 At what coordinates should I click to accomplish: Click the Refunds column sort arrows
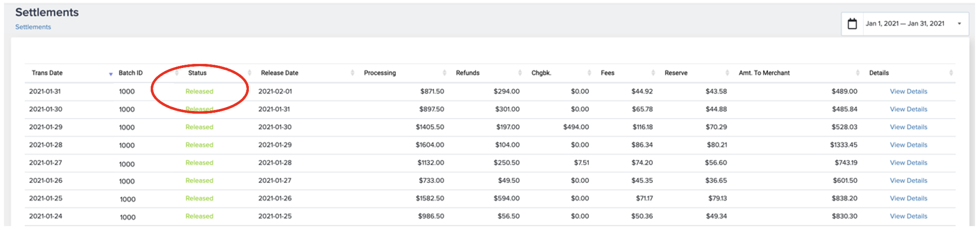point(520,73)
